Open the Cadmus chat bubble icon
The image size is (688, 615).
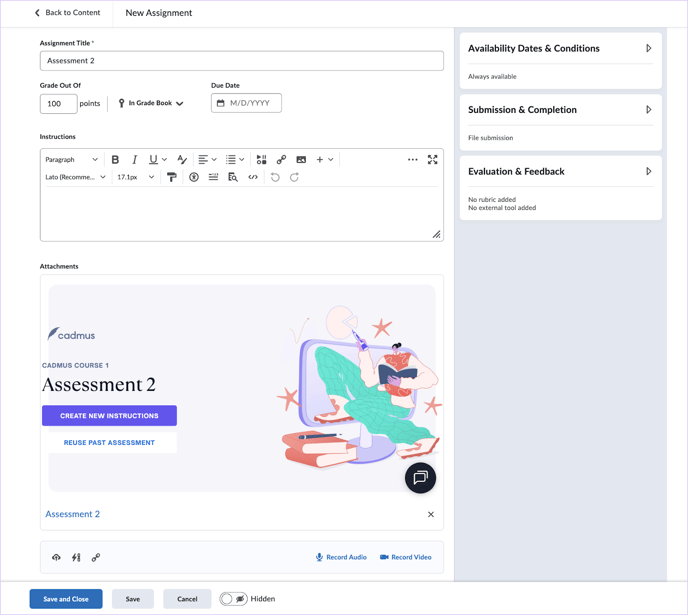click(x=420, y=478)
